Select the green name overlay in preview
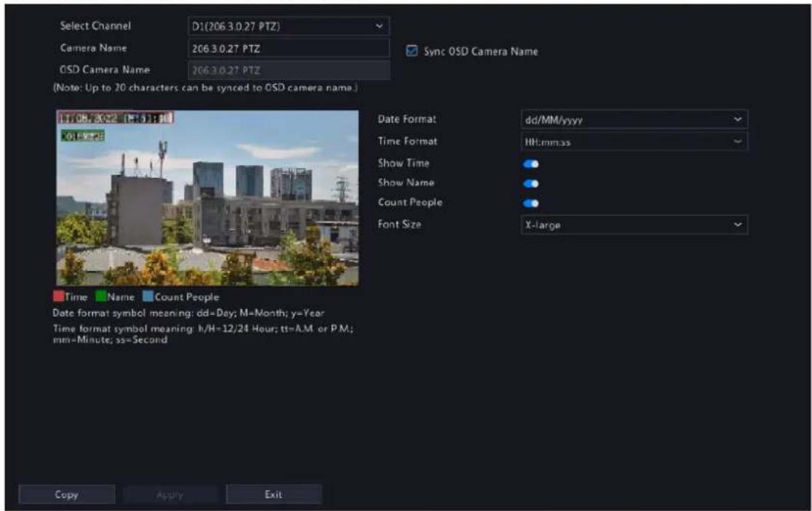Image resolution: width=812 pixels, height=511 pixels. (x=83, y=136)
